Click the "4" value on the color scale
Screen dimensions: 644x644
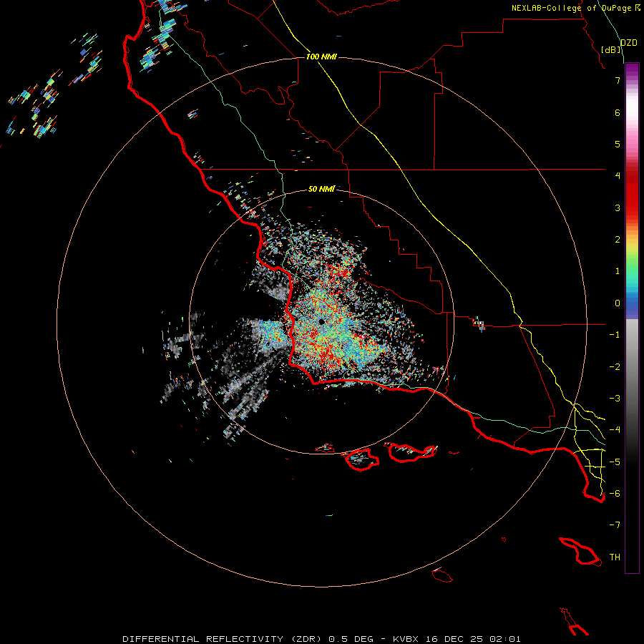click(618, 176)
